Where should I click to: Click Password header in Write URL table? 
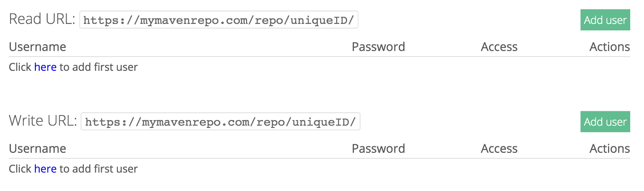378,149
